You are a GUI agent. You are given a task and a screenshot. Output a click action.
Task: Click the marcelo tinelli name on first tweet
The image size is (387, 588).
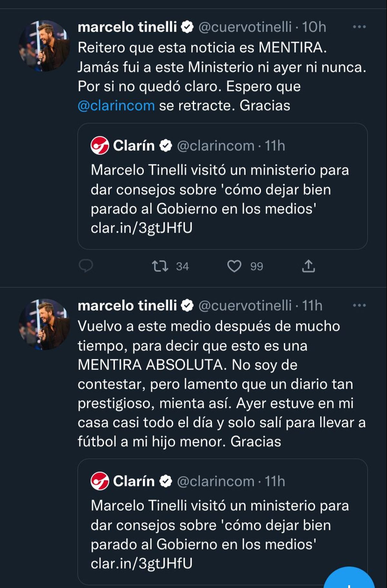(127, 27)
